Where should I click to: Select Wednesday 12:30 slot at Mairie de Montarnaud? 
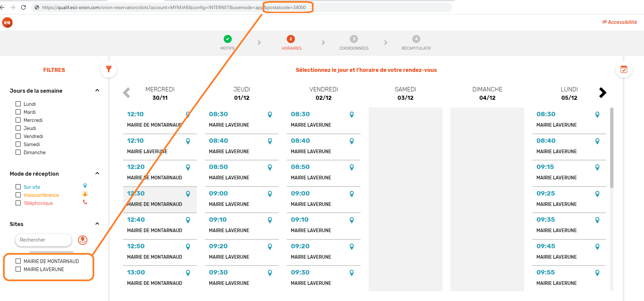[x=160, y=200]
